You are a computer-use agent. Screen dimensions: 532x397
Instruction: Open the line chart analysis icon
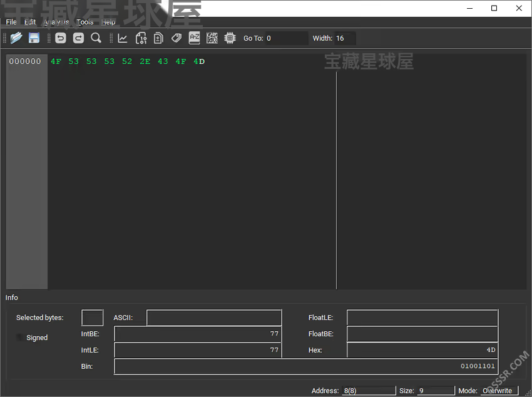click(x=123, y=38)
